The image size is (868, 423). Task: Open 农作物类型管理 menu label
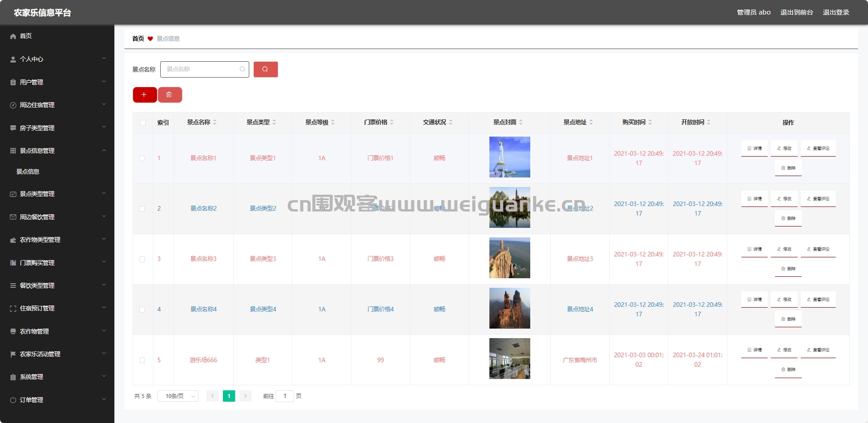coord(40,240)
